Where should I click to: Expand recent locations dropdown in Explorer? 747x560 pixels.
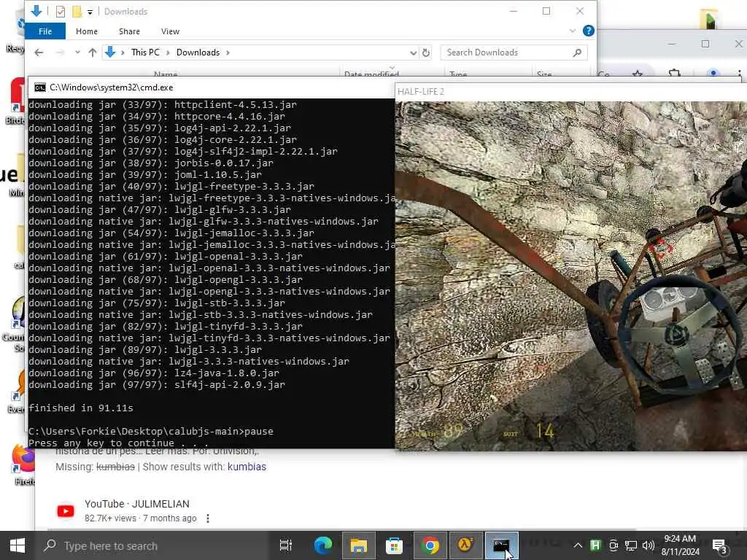point(77,52)
